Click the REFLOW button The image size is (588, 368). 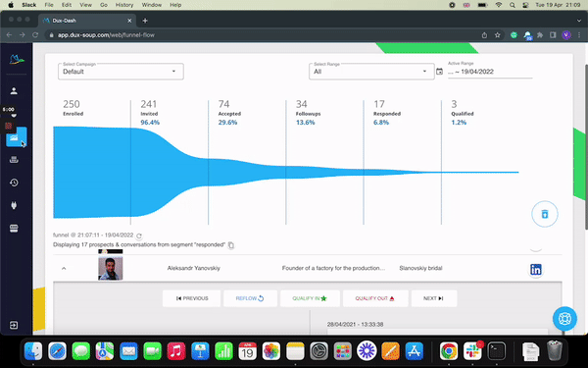pyautogui.click(x=250, y=298)
